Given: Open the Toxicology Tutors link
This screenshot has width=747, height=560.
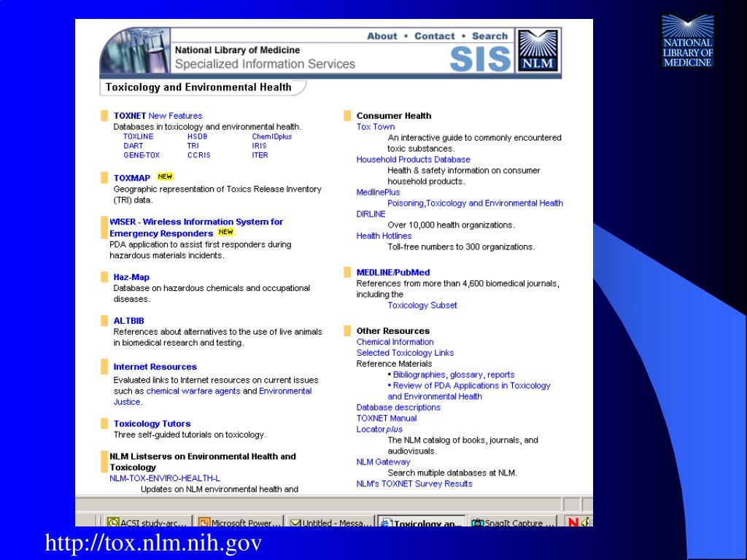Looking at the screenshot, I should (152, 424).
